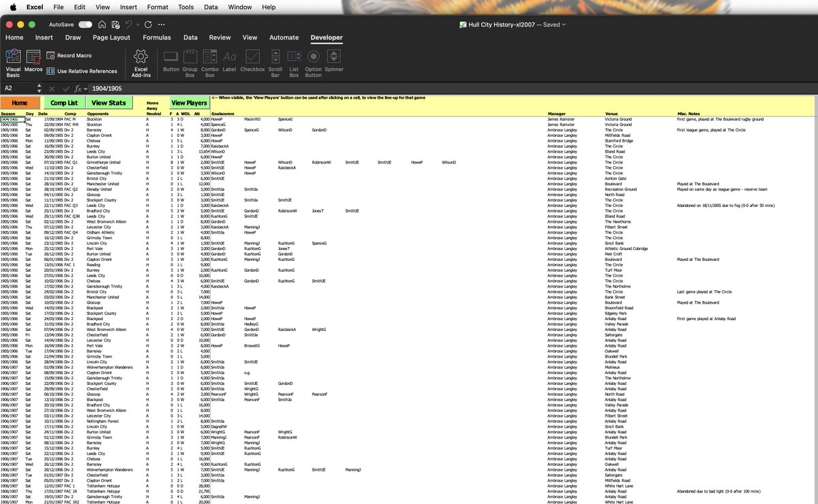Select the Stamford Bridge venue cell
The height and width of the screenshot is (504, 818).
pyautogui.click(x=620, y=140)
